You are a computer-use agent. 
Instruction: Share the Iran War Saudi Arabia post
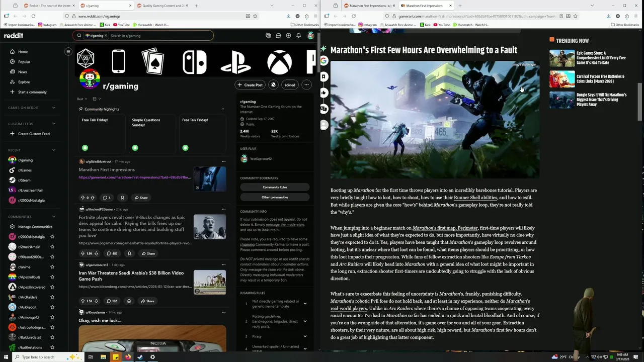[x=147, y=301]
